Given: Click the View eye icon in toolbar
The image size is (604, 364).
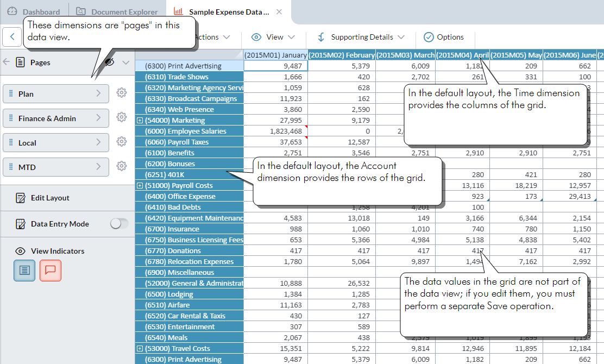Looking at the screenshot, I should click(x=256, y=37).
